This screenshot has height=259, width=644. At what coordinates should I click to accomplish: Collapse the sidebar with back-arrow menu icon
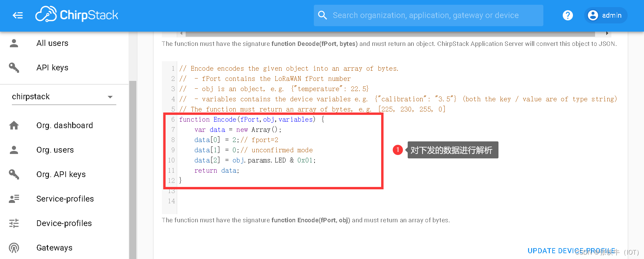[x=18, y=15]
